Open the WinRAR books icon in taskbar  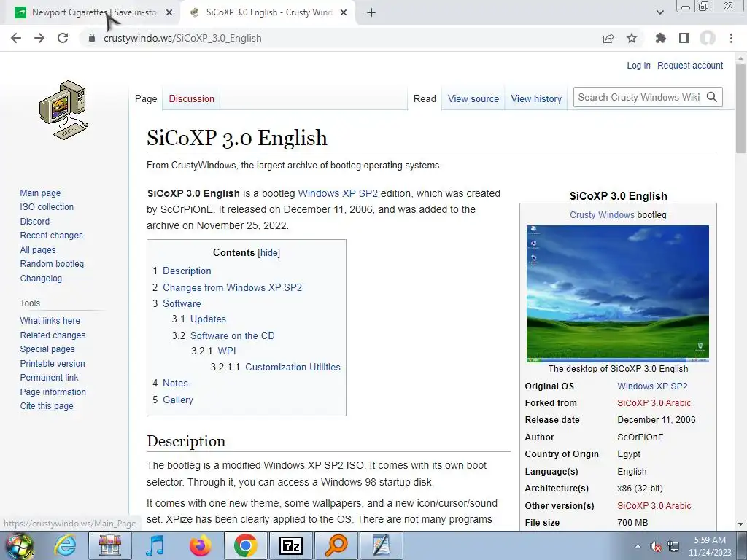coord(110,545)
